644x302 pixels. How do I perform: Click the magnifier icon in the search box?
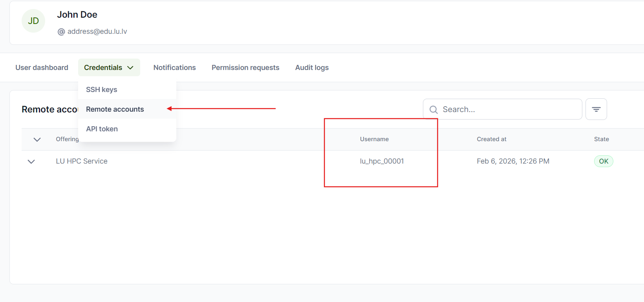(434, 110)
